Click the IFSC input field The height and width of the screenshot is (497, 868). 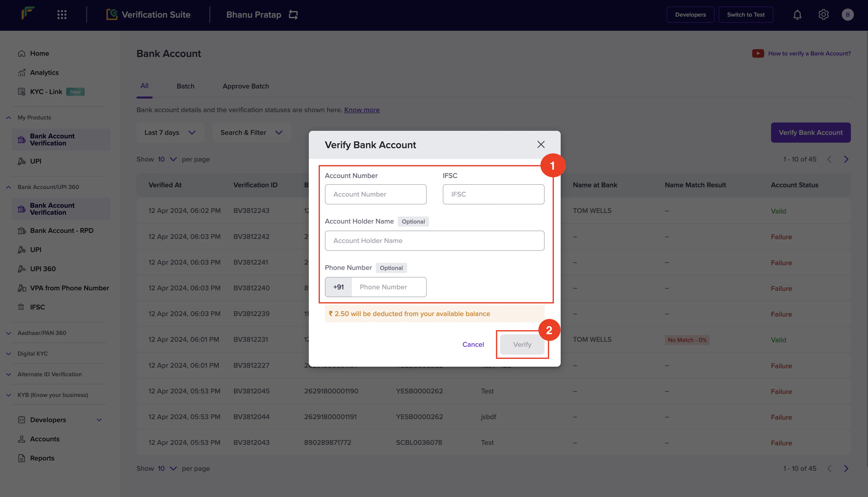[493, 194]
